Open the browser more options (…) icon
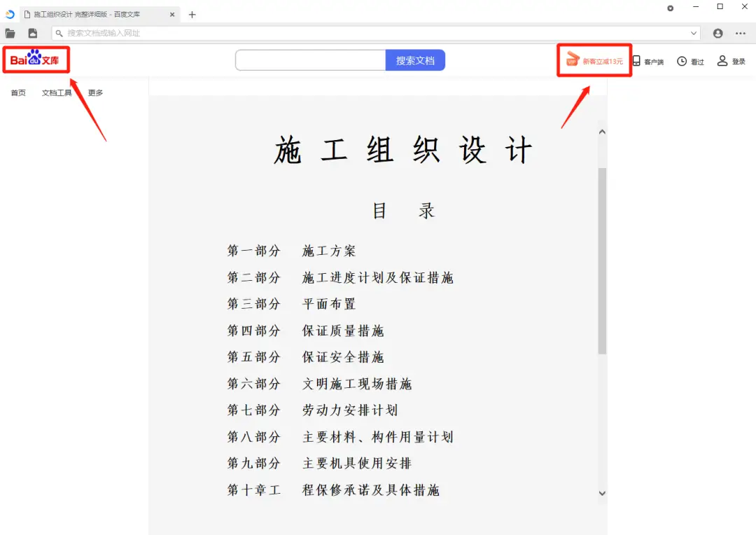The height and width of the screenshot is (535, 756). pyautogui.click(x=740, y=33)
